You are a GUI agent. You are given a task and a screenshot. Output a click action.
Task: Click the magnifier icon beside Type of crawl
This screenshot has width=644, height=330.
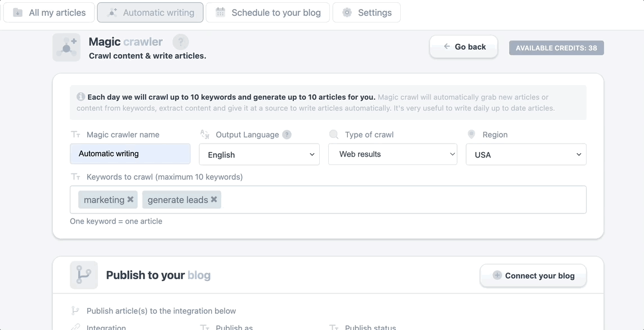334,134
